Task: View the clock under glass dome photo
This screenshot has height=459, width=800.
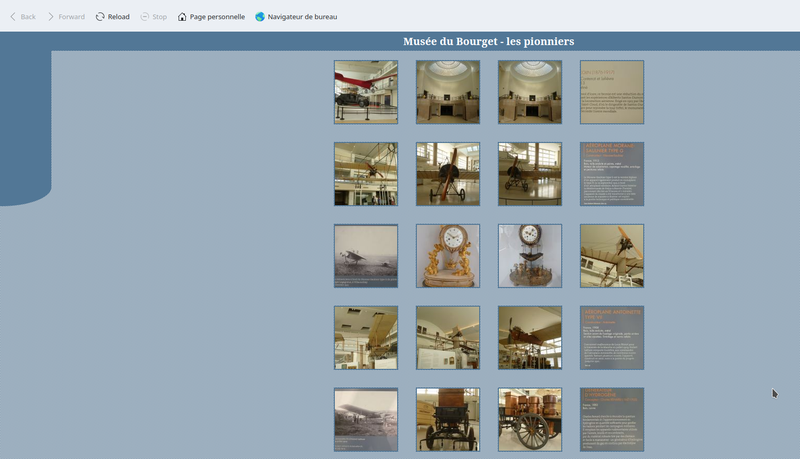Action: pyautogui.click(x=530, y=256)
